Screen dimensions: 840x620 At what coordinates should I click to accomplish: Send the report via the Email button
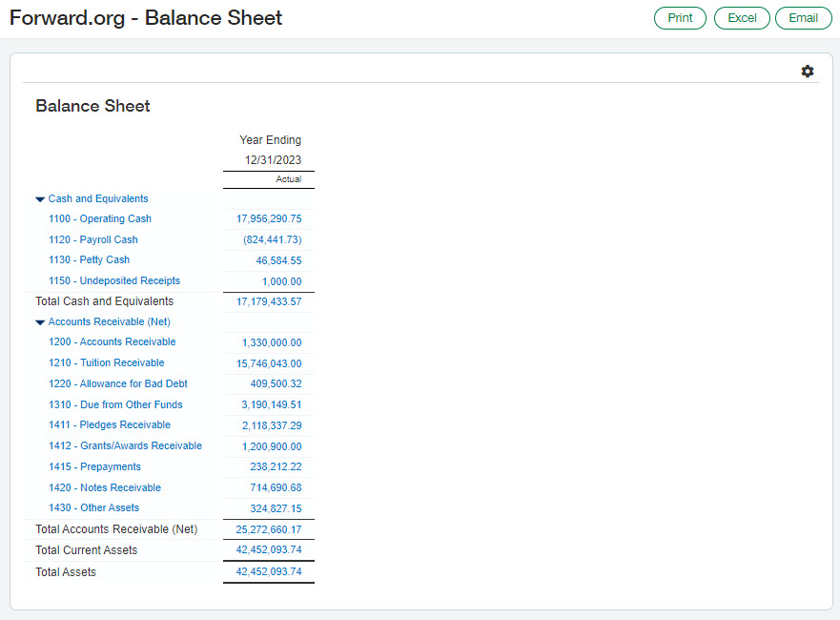click(x=803, y=18)
